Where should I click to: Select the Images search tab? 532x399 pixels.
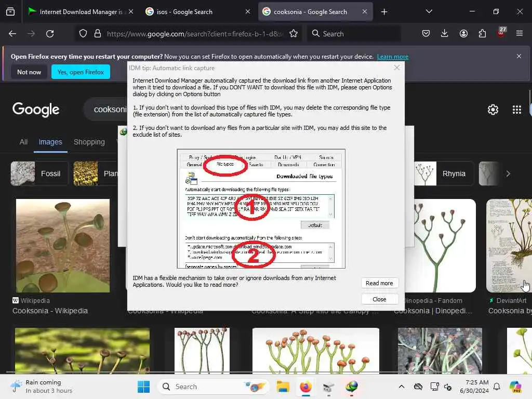[x=50, y=142]
